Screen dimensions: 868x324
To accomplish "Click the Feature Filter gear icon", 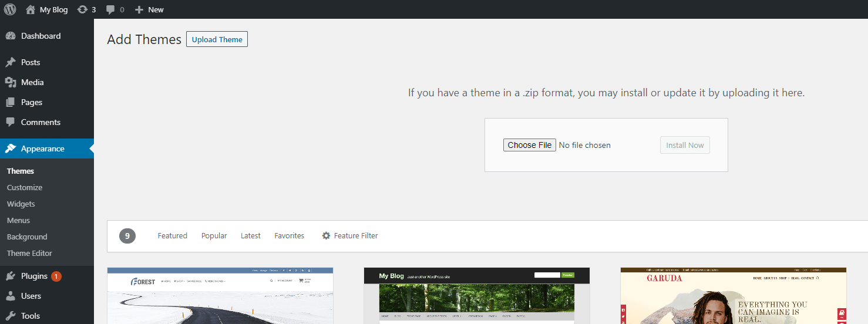I will pos(326,235).
